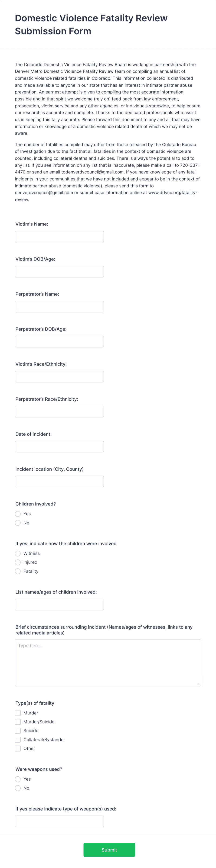
Task: Select "Yes" for weapons used
Action: (x=18, y=779)
